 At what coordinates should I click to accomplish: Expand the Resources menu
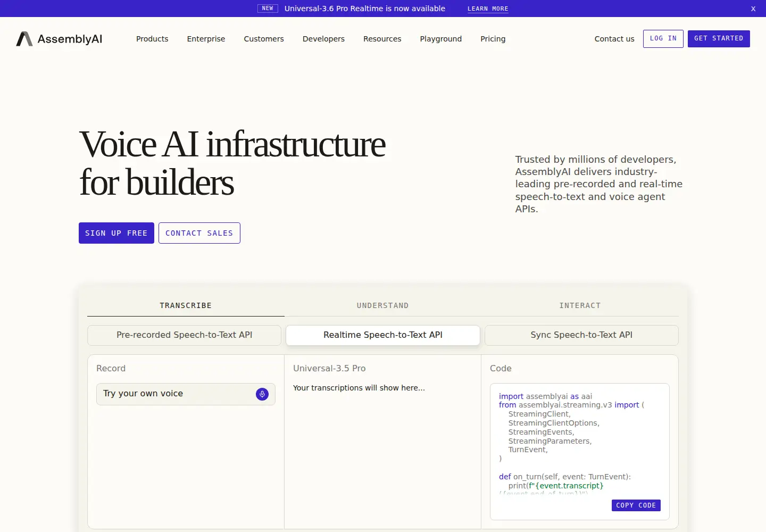pos(382,39)
